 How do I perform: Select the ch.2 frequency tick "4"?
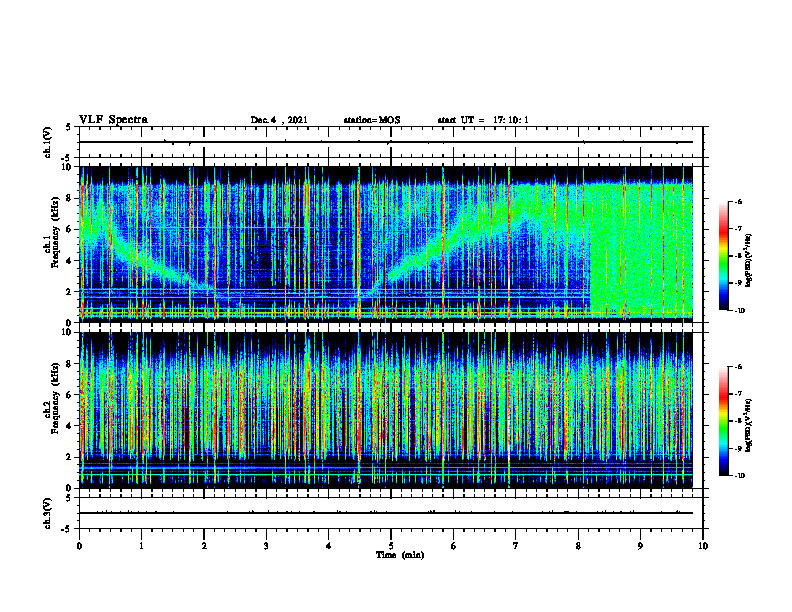point(70,426)
